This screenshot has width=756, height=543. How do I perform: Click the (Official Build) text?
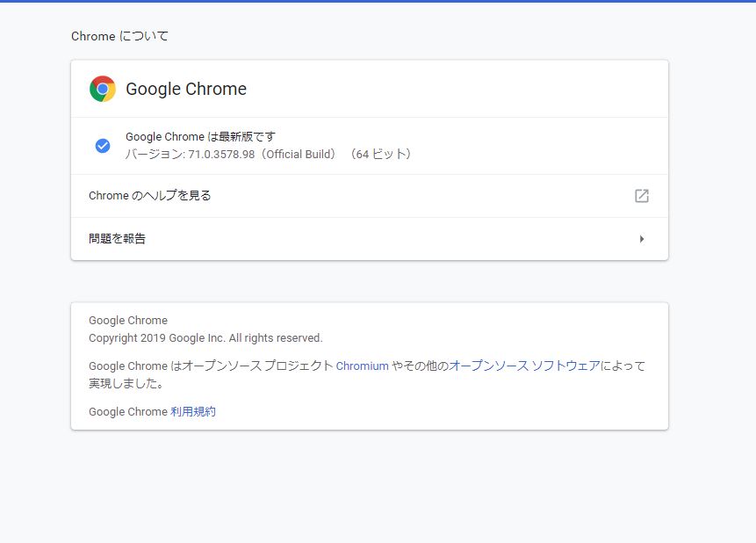click(x=297, y=155)
